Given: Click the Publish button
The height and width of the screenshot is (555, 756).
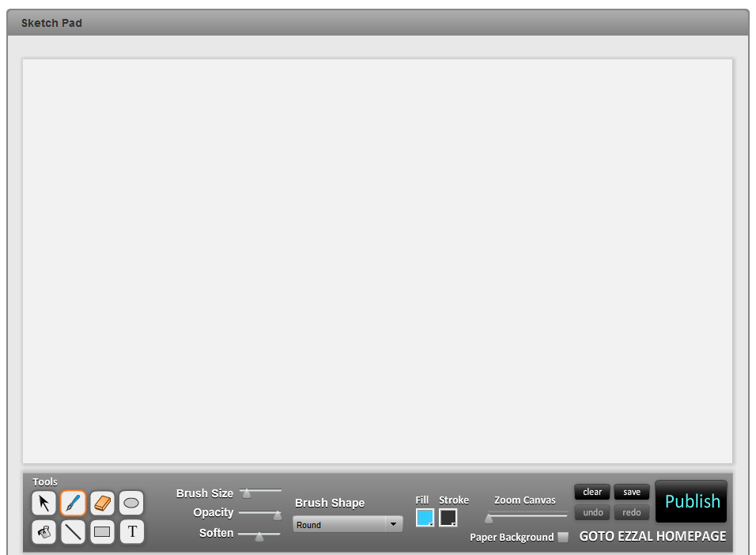Looking at the screenshot, I should (x=691, y=501).
